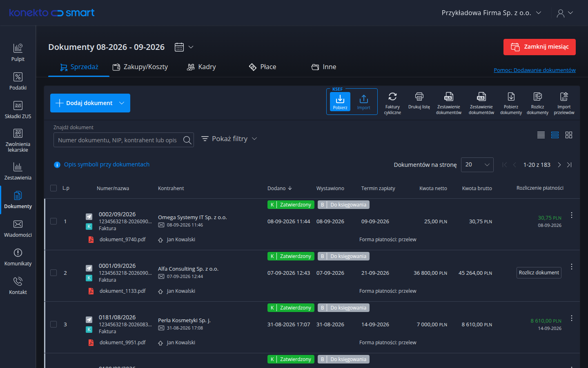
Task: Select checkbox for document row 1
Action: (53, 221)
